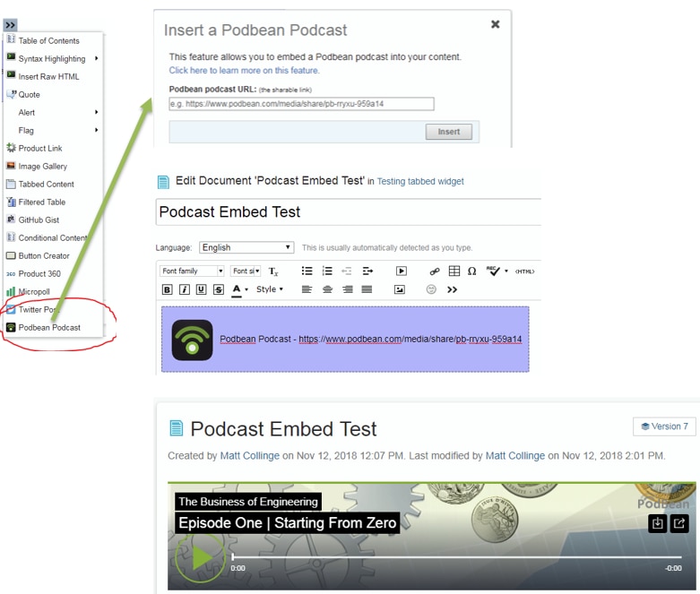Align text right
This screenshot has width=700, height=594.
tap(348, 289)
